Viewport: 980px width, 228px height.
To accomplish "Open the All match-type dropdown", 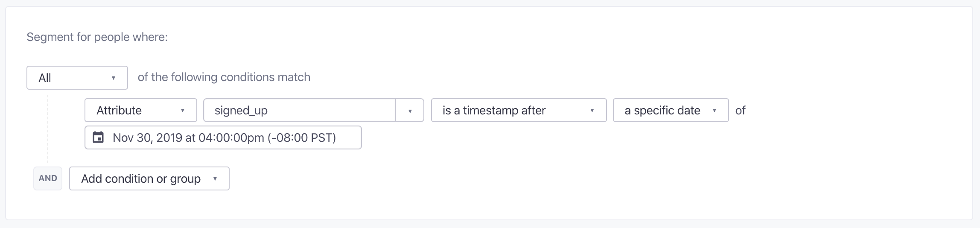I will 77,78.
